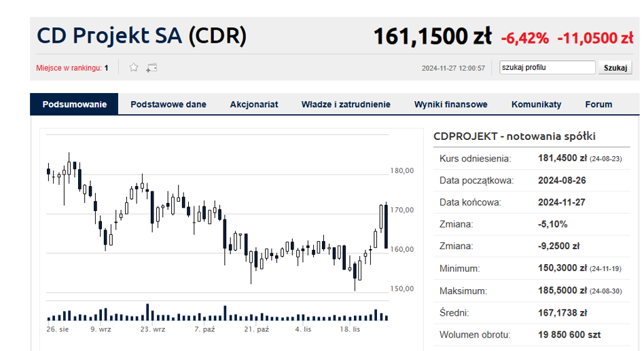644x351 pixels.
Task: Click the '18. lis' date label on chart
Action: (350, 329)
